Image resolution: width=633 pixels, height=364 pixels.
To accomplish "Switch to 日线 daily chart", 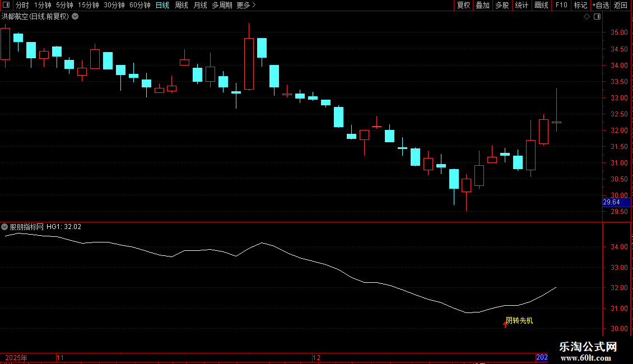I will (x=162, y=5).
